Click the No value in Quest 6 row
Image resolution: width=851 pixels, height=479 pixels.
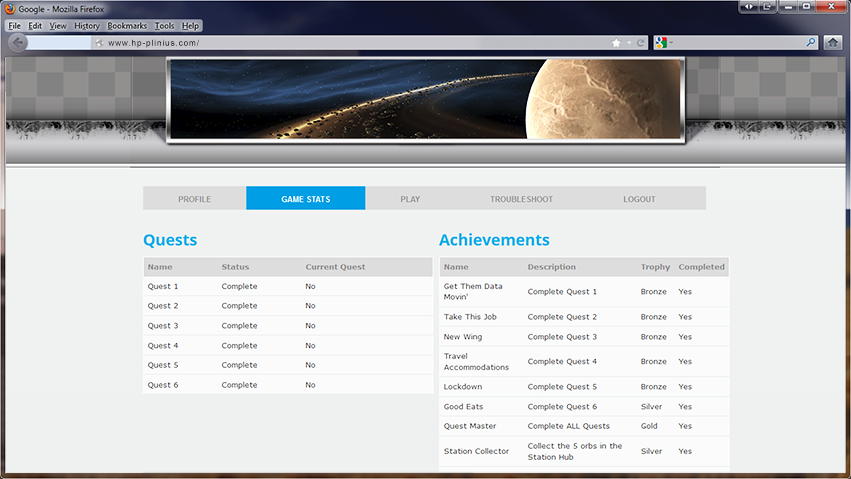(310, 385)
